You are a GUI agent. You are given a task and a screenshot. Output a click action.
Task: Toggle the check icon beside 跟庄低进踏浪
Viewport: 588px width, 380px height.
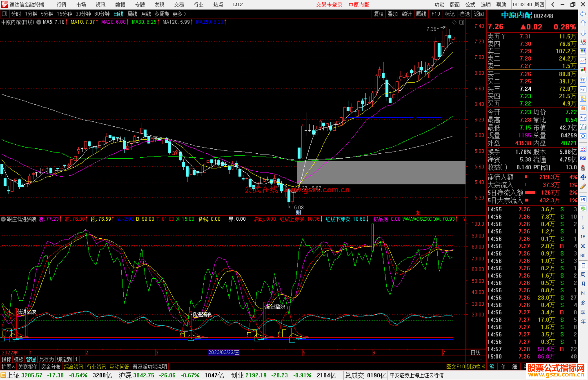click(x=4, y=219)
